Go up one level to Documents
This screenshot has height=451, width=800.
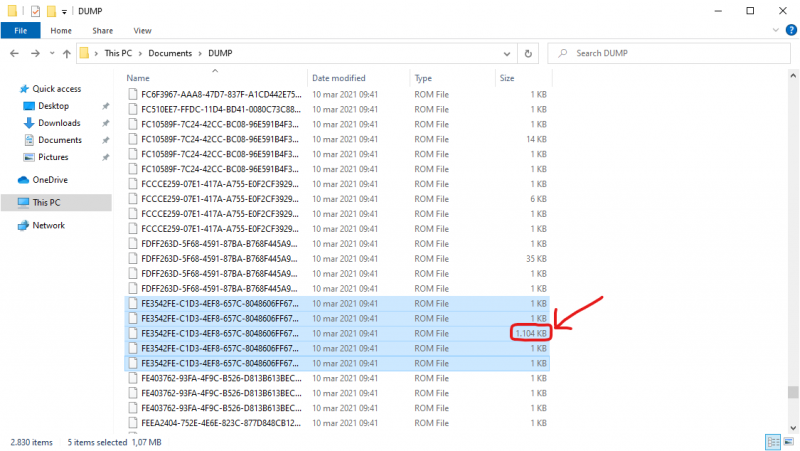[66, 53]
